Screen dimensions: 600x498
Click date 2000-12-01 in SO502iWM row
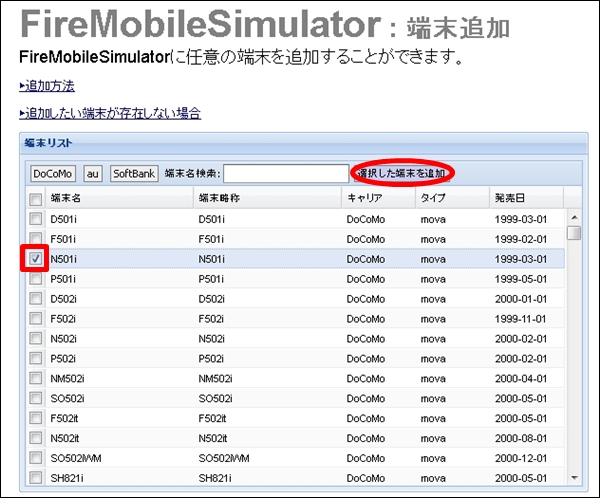[521, 458]
